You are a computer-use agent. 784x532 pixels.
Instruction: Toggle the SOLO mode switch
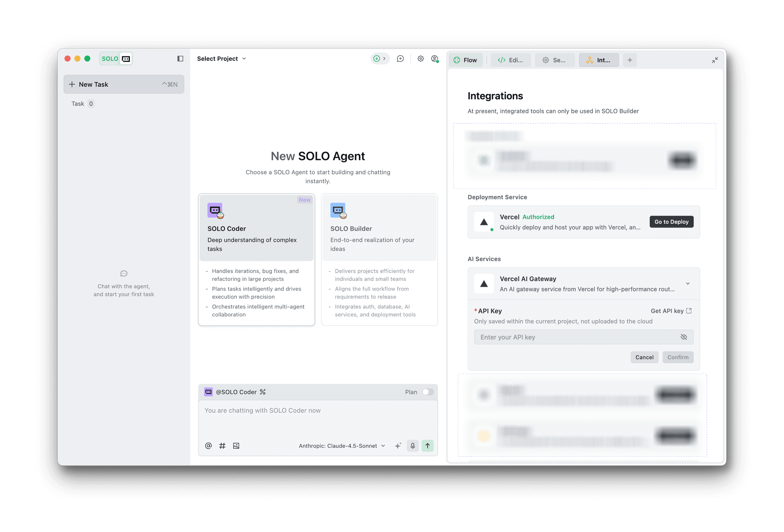click(116, 59)
